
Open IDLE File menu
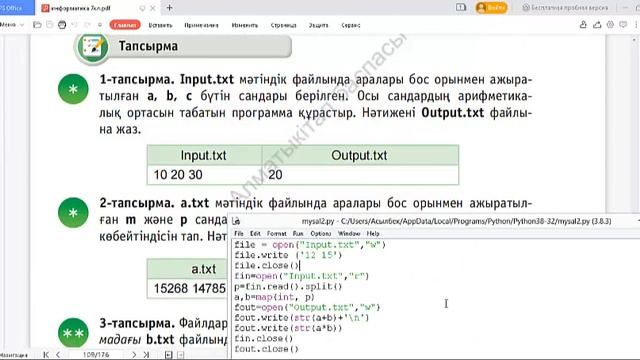click(239, 233)
